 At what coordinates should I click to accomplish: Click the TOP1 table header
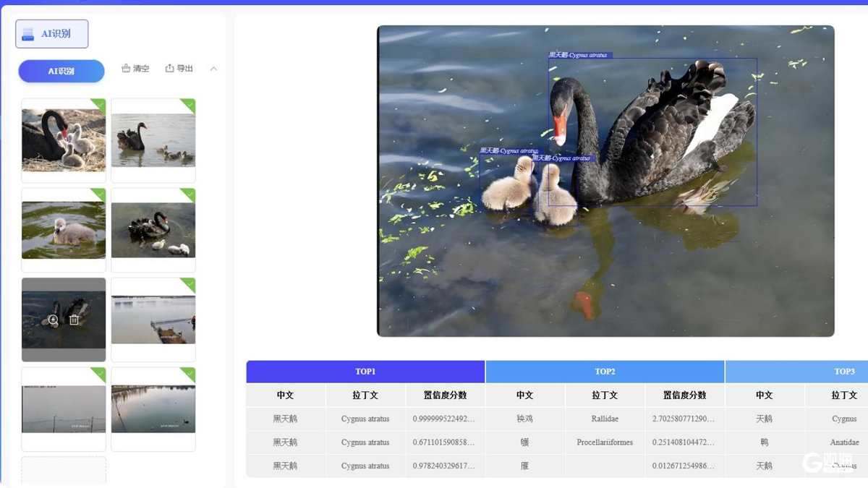[x=365, y=371]
